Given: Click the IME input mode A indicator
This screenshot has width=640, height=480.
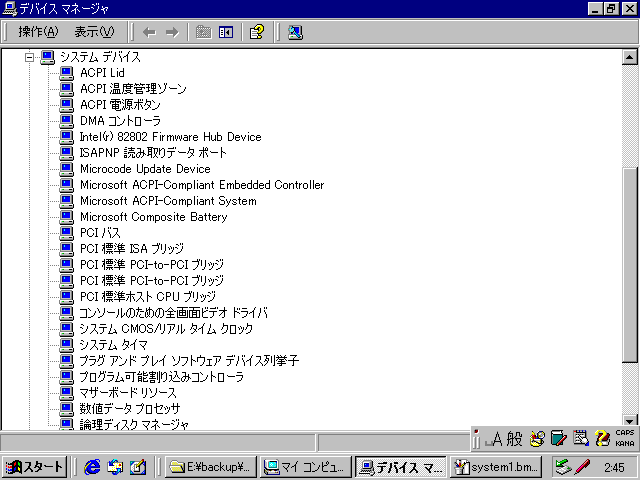Looking at the screenshot, I should coord(493,439).
